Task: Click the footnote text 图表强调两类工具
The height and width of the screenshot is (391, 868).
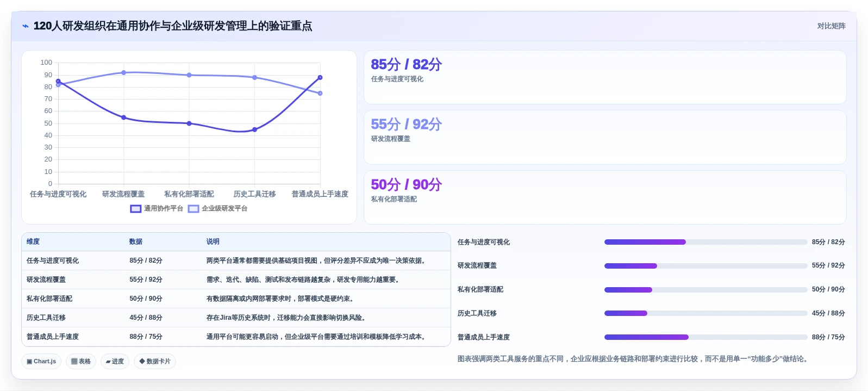Action: point(634,359)
